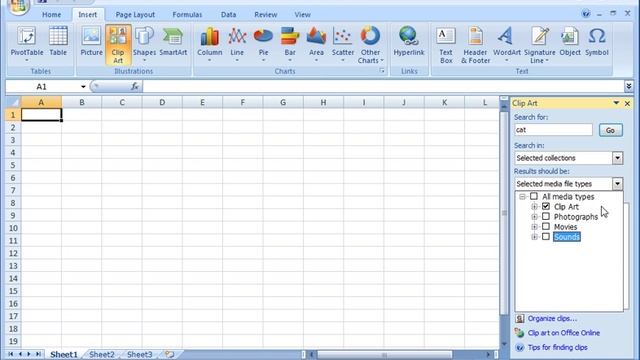Screen dimensions: 640x360
Task: Open the Shapes gallery
Action: [144, 44]
